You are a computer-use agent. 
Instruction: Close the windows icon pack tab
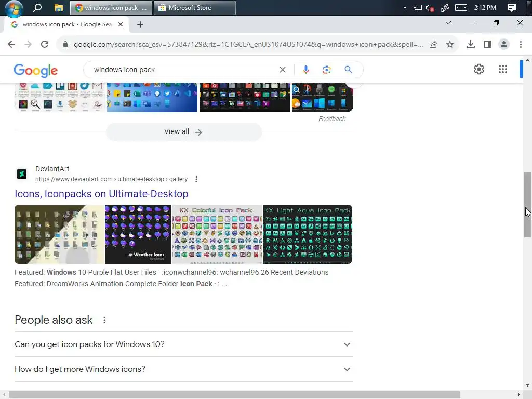click(x=121, y=24)
